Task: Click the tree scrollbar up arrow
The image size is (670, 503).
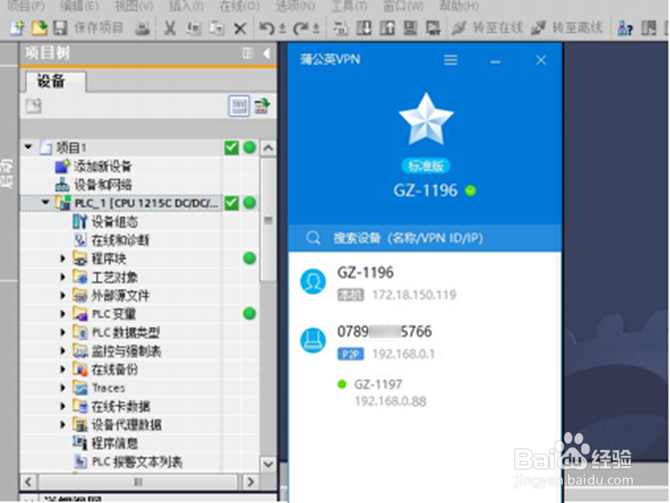Action: pos(268,148)
